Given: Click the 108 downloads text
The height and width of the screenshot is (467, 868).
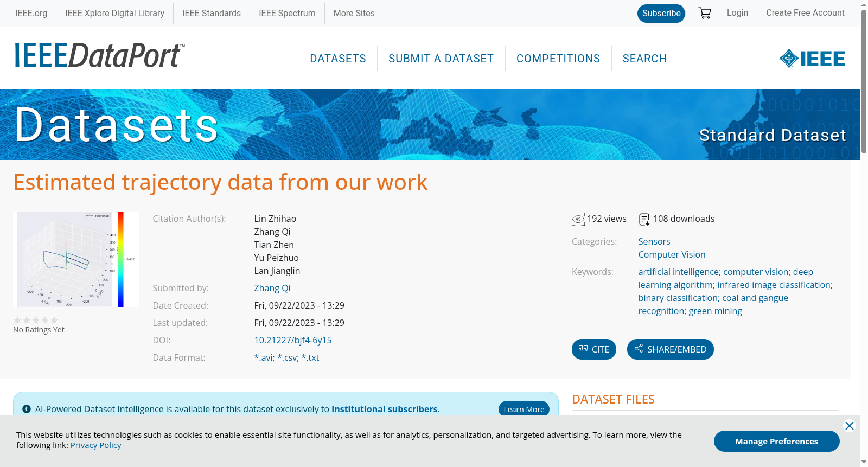Looking at the screenshot, I should [684, 219].
